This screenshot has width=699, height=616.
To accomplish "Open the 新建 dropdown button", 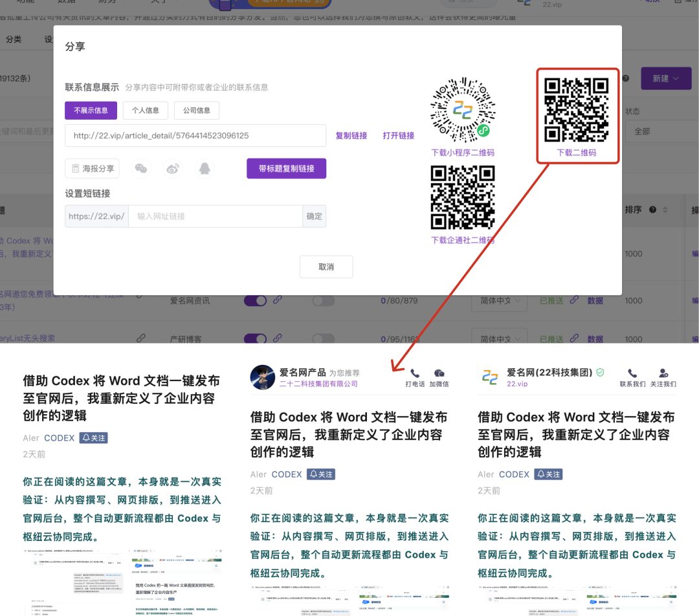I will tap(666, 78).
